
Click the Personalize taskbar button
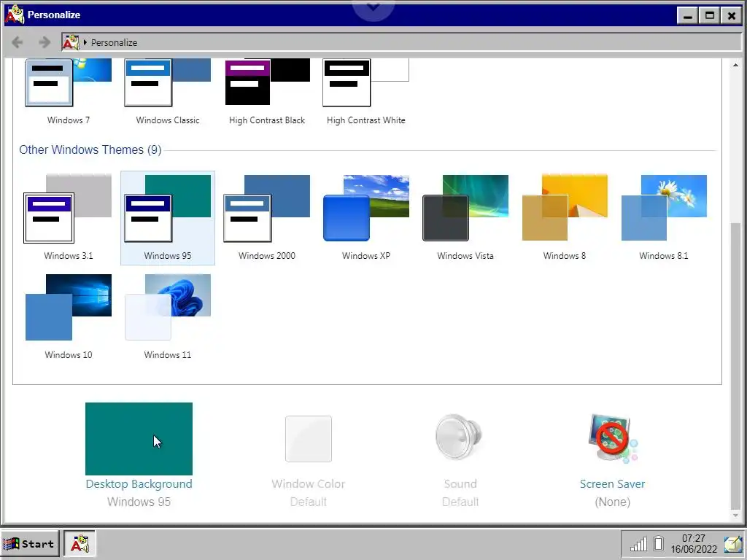pos(80,543)
